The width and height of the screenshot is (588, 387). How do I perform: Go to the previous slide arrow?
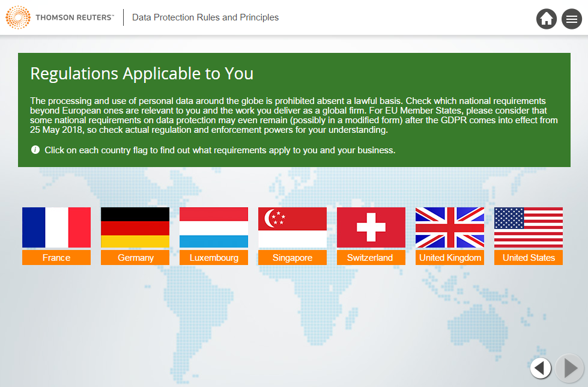[x=541, y=367]
